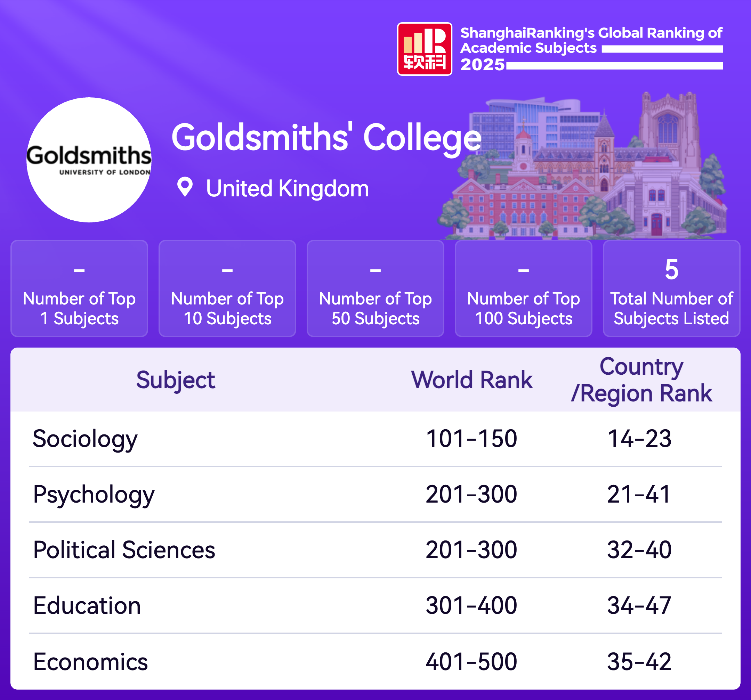Open the Number of Top 10 Subjects card
Viewport: 751px width, 700px height.
pos(227,288)
